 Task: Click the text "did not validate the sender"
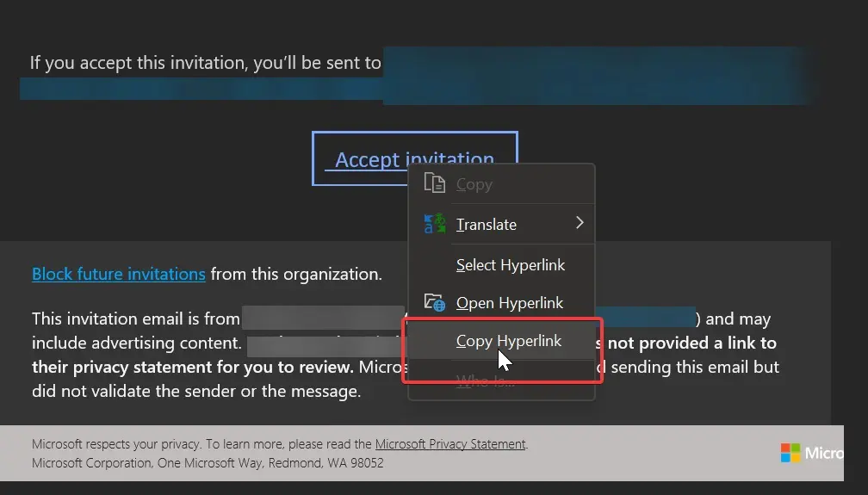(x=134, y=391)
